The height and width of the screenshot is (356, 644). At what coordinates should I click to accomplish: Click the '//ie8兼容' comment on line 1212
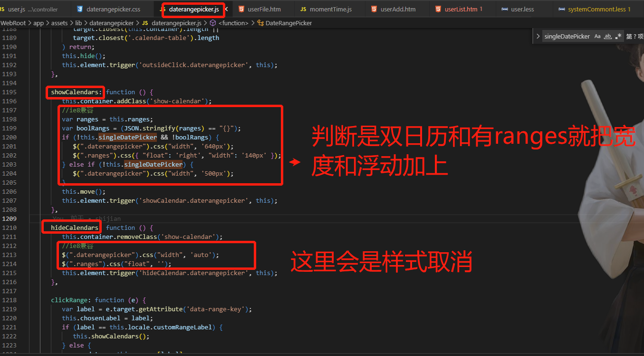point(78,246)
